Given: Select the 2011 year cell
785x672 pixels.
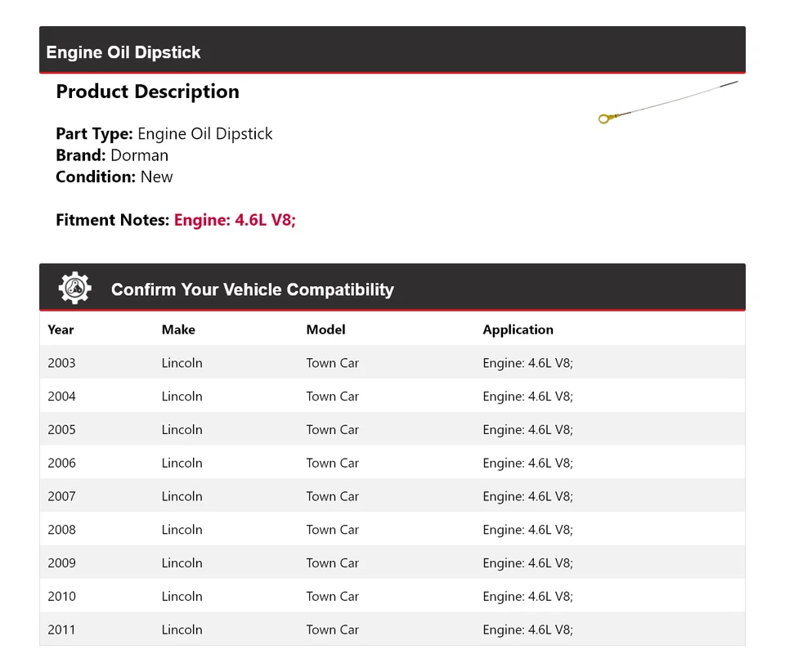Looking at the screenshot, I should click(x=61, y=629).
